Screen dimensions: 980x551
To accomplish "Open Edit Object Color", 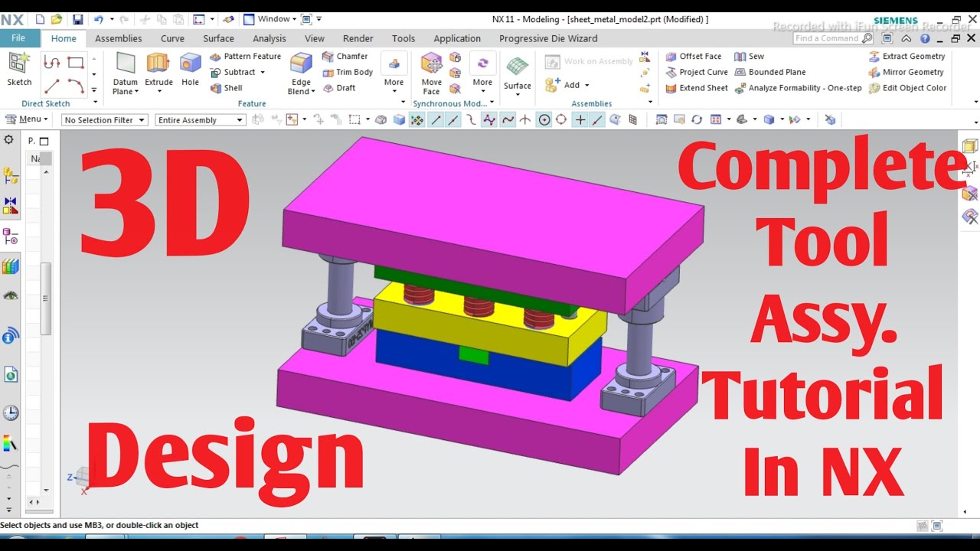I will 907,88.
